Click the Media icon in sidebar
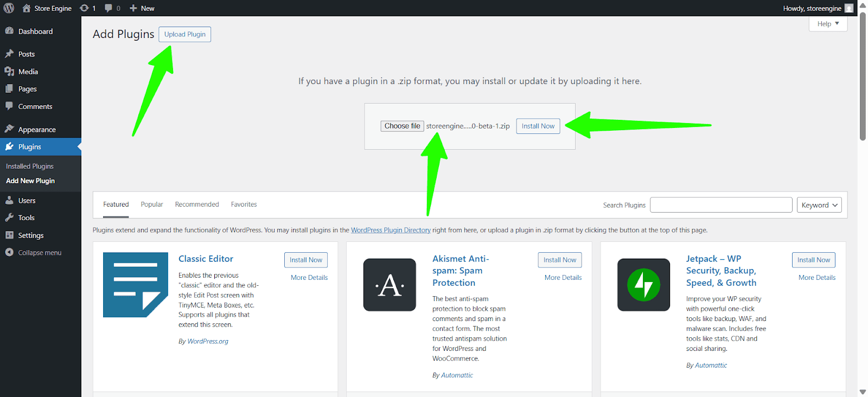The image size is (868, 397). click(9, 71)
